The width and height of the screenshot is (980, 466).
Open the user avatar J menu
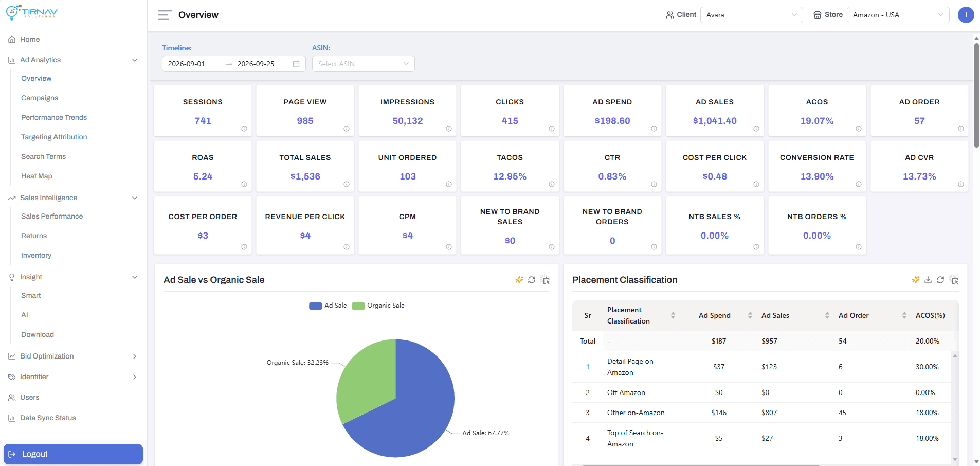click(966, 15)
